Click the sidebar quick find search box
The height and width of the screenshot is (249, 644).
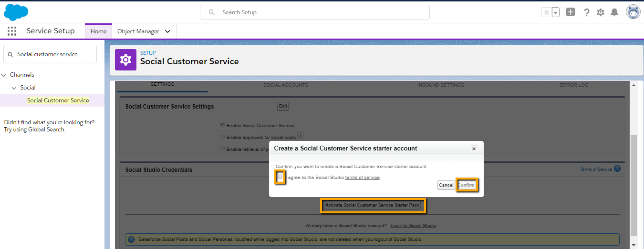click(50, 54)
